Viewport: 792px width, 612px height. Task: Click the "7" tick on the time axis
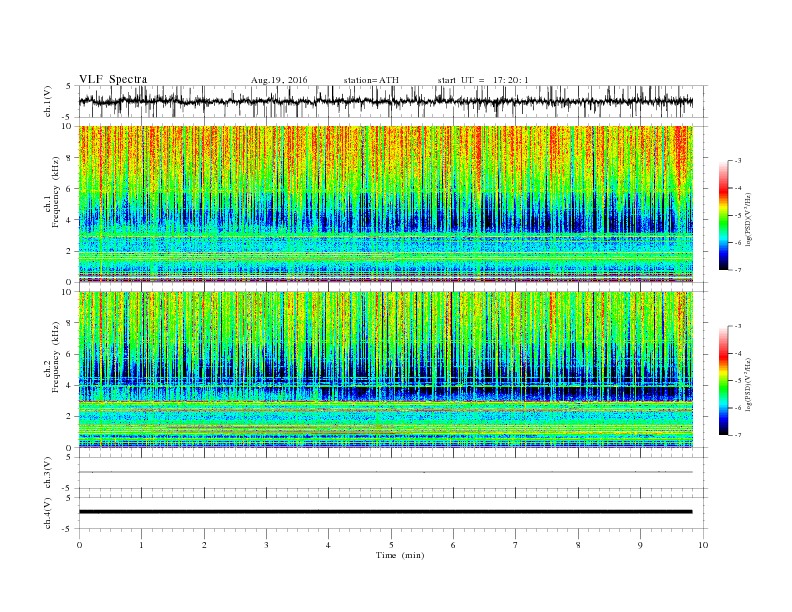click(516, 545)
